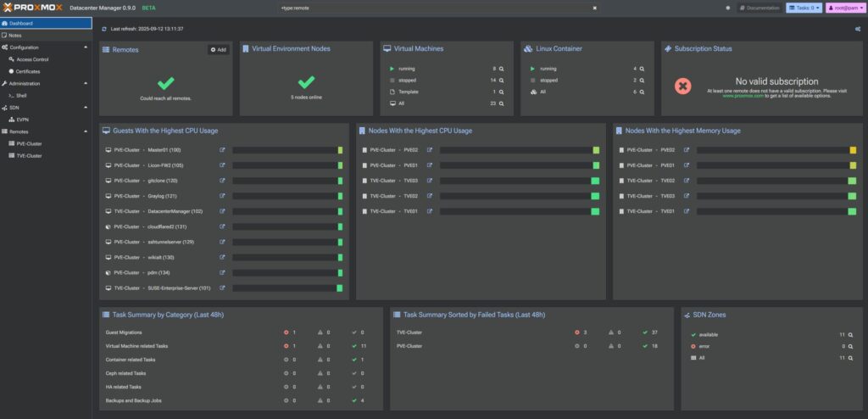The image size is (868, 419).
Task: Open EVPN under SDN
Action: tap(46, 120)
